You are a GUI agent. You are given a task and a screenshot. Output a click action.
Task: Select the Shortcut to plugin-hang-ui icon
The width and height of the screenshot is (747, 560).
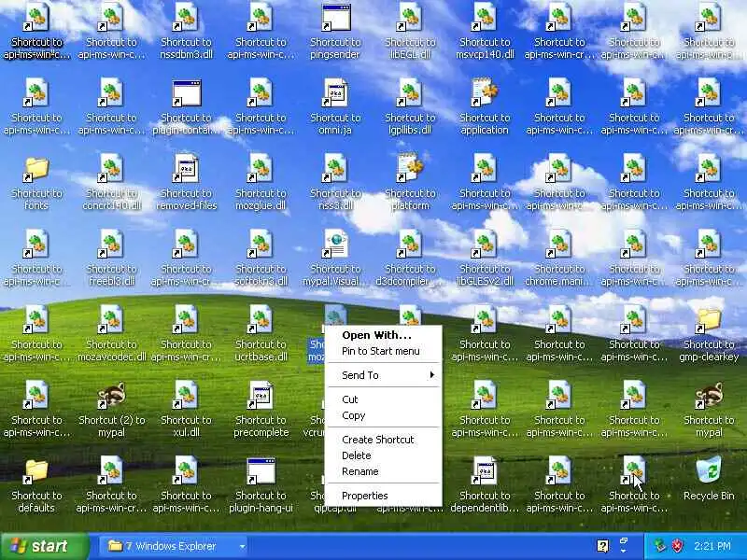261,485
